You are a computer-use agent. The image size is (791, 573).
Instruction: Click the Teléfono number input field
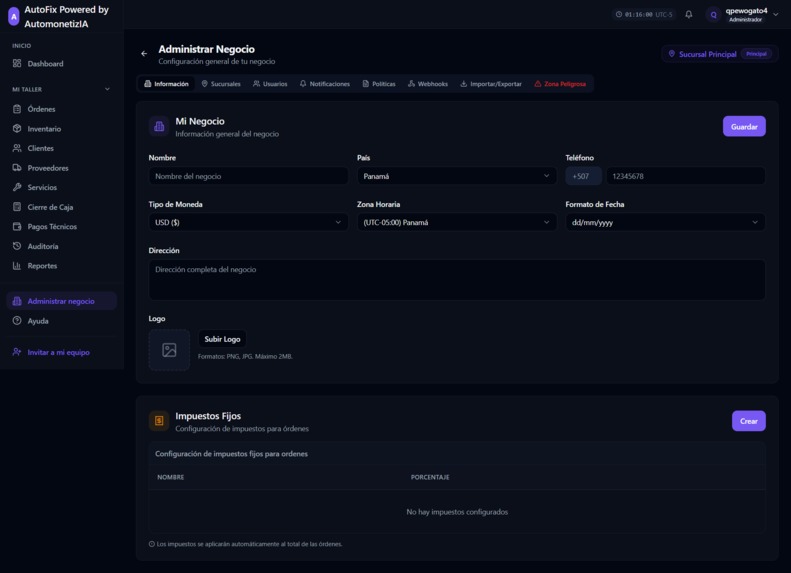686,176
